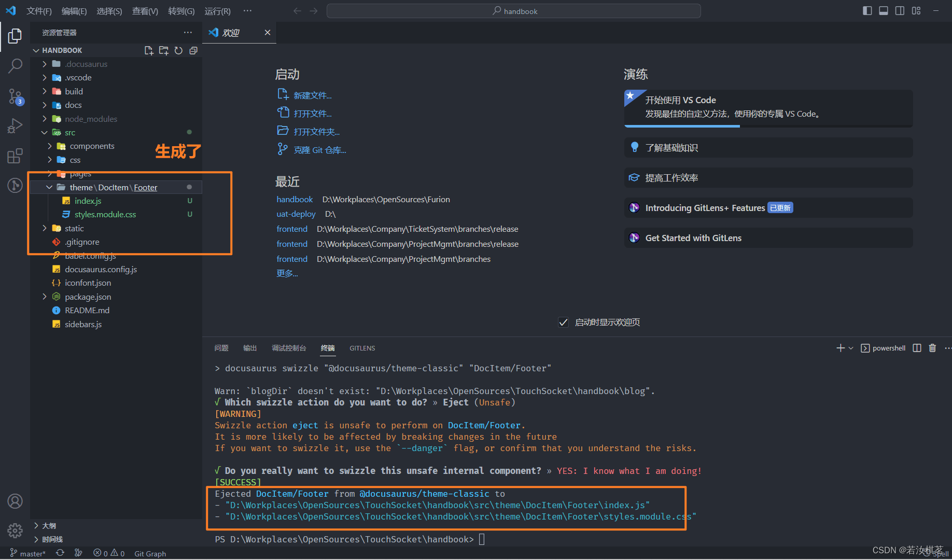Screen dimensions: 952x560
Task: Toggle the primary sidebar visibility
Action: pyautogui.click(x=867, y=10)
